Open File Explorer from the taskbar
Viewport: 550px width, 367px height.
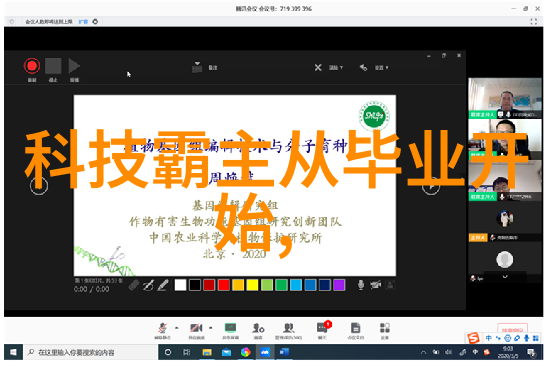(x=207, y=352)
